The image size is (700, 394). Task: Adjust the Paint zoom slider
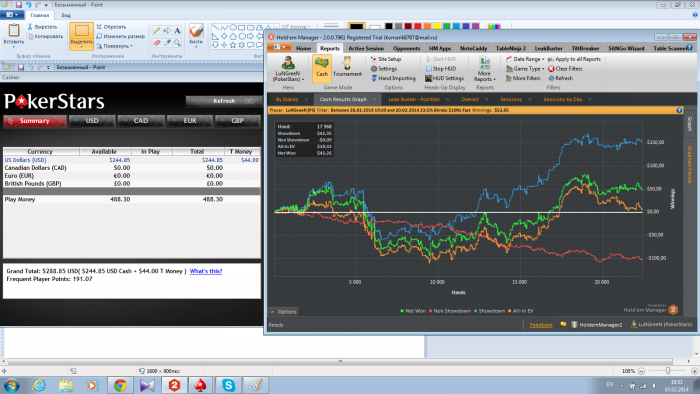click(668, 371)
